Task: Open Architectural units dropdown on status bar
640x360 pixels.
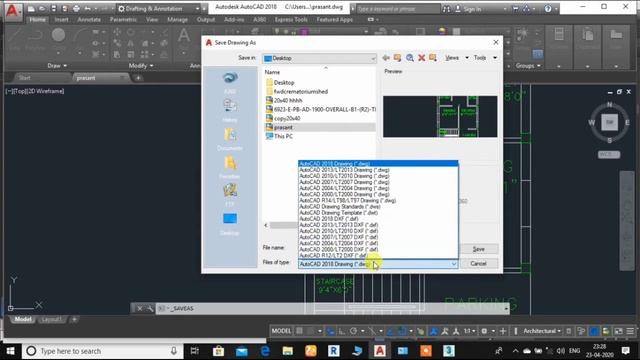Action: [x=542, y=331]
